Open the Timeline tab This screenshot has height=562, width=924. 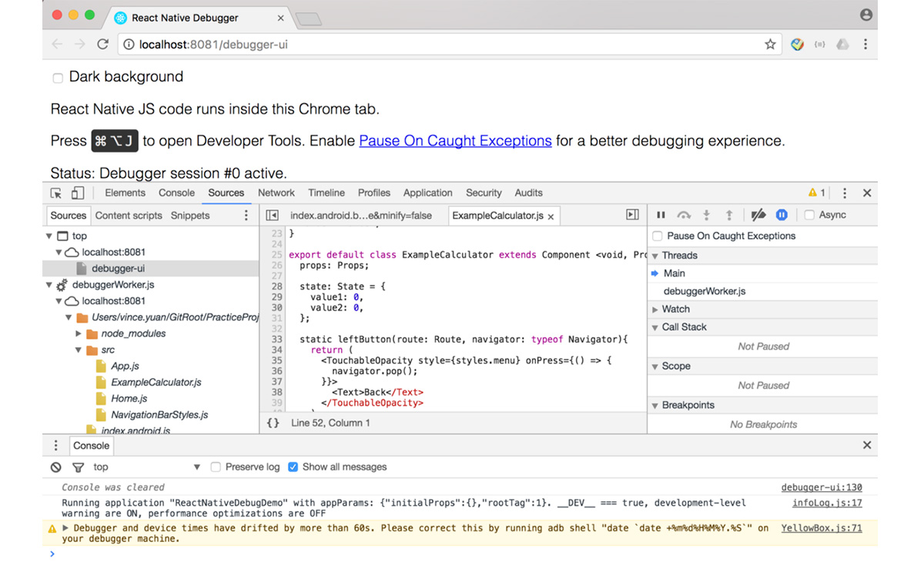326,193
